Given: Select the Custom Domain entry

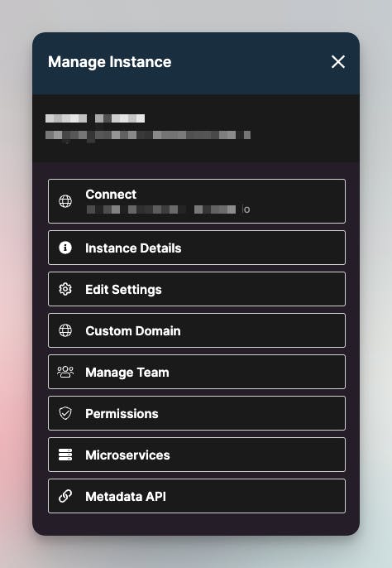Looking at the screenshot, I should coord(197,330).
